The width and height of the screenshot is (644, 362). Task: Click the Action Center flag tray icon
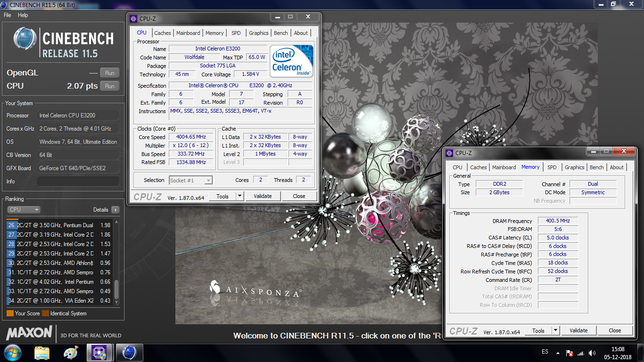pyautogui.click(x=570, y=353)
